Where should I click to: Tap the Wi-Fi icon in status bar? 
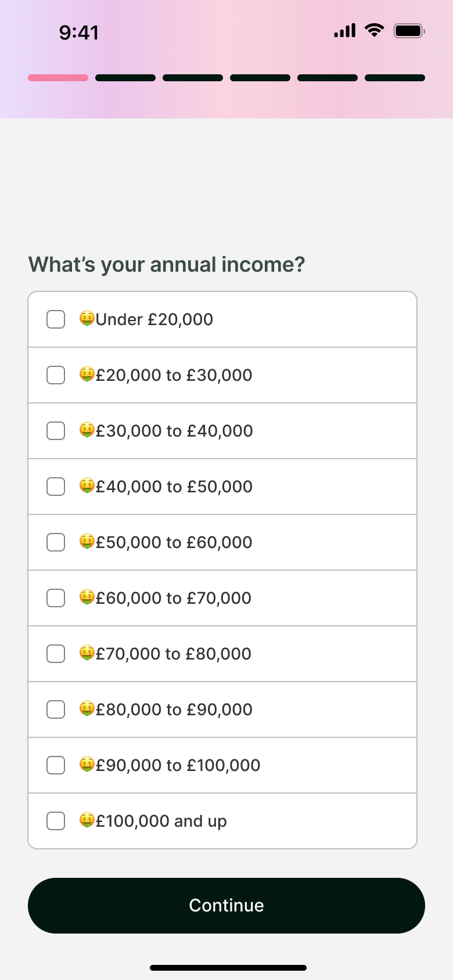pyautogui.click(x=375, y=31)
